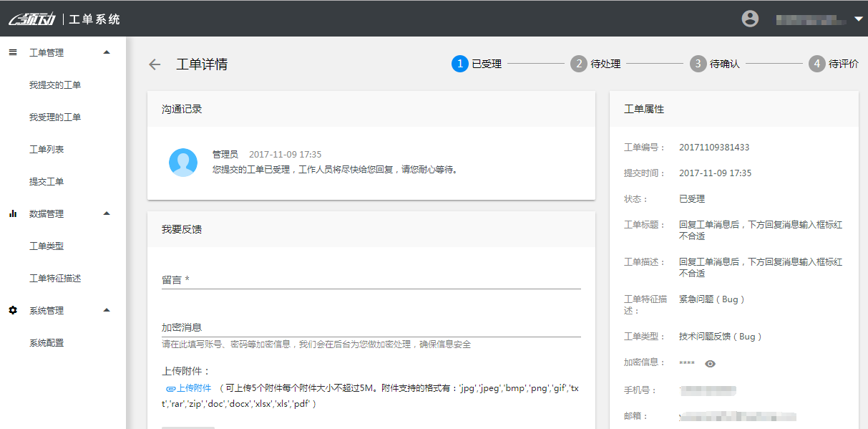Collapse the 系统管理 menu section
This screenshot has width=868, height=429.
click(107, 310)
